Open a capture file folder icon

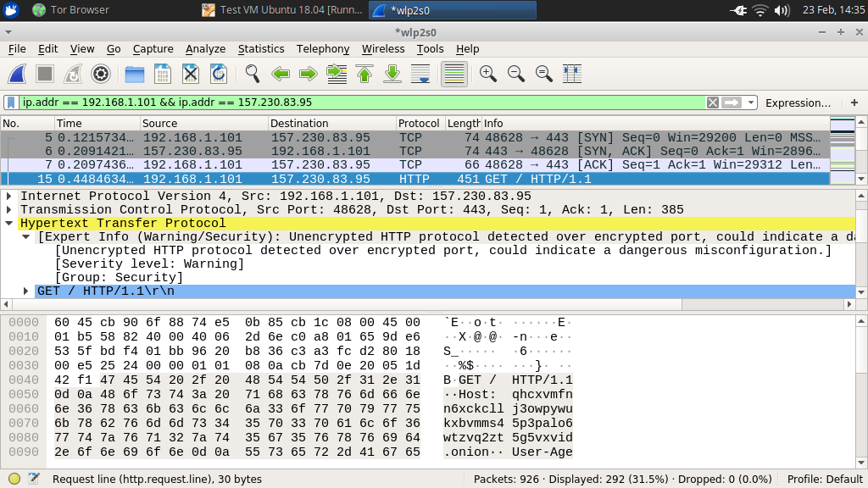(135, 74)
